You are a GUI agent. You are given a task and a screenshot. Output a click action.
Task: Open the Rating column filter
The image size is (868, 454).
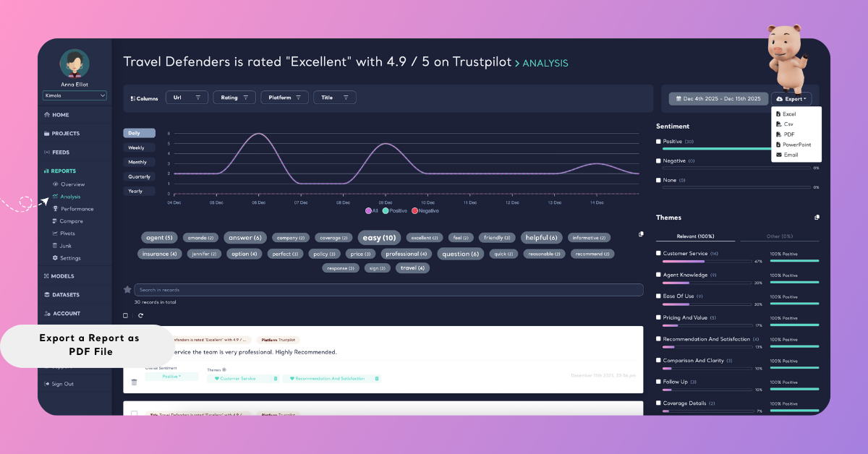pyautogui.click(x=234, y=98)
